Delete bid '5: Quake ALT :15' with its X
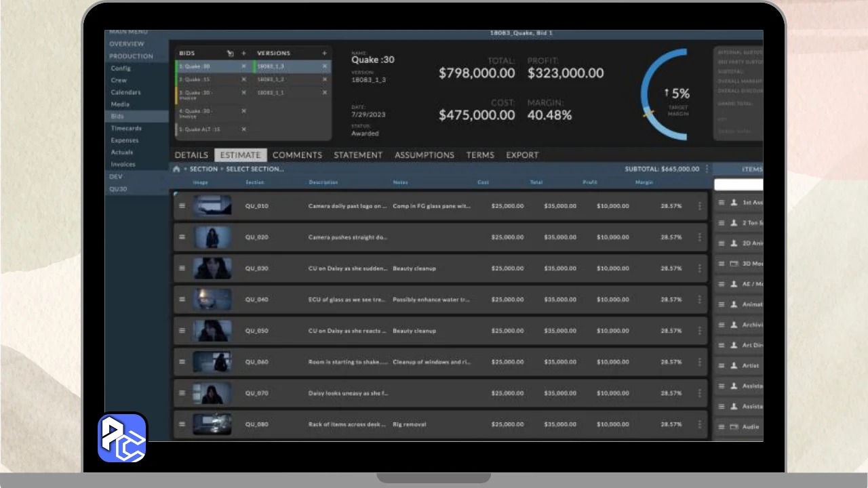868x488 pixels. (244, 129)
